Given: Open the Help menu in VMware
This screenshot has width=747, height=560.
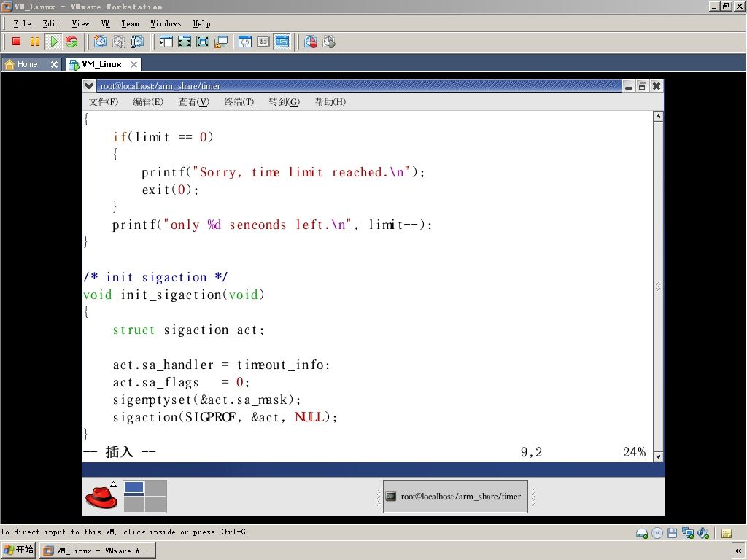Looking at the screenshot, I should [201, 23].
